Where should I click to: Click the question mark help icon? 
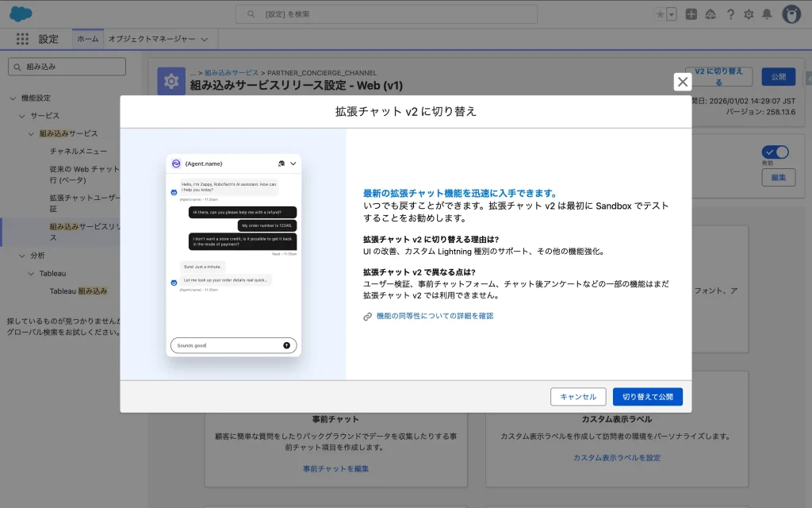click(x=730, y=14)
